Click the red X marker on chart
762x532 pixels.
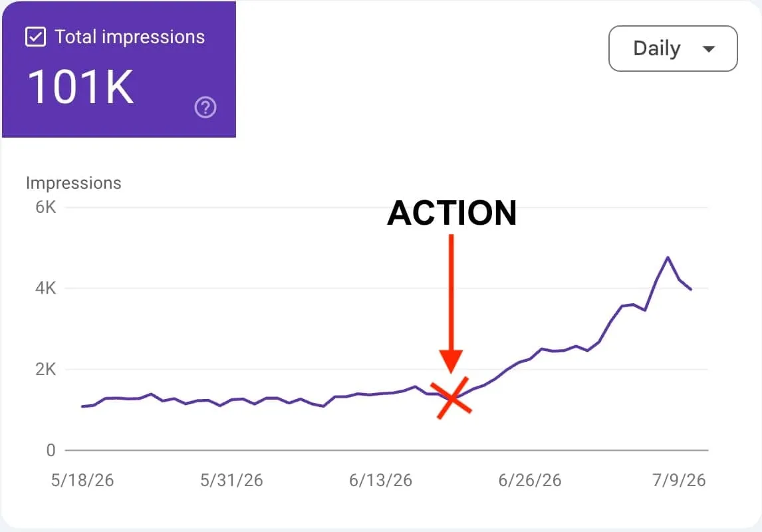coord(451,398)
